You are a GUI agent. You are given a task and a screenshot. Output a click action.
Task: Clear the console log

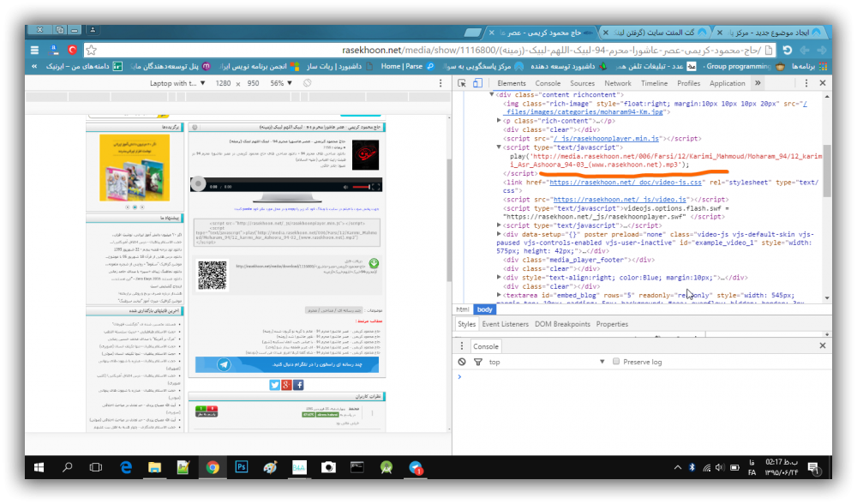[463, 362]
